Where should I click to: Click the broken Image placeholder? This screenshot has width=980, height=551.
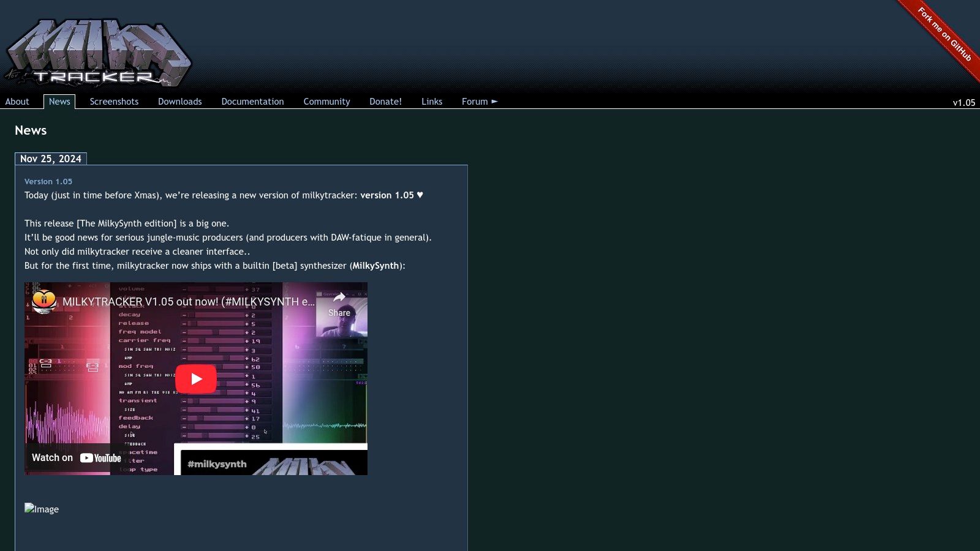pos(42,509)
